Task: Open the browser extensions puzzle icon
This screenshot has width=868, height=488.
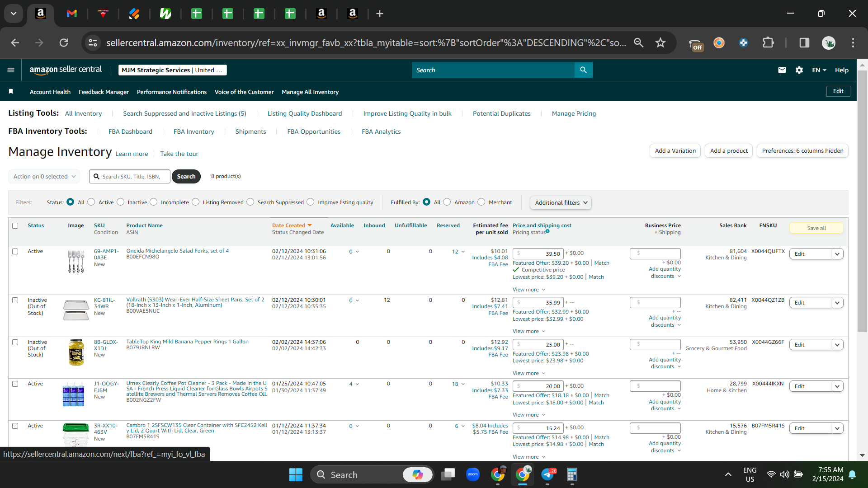Action: (x=768, y=42)
